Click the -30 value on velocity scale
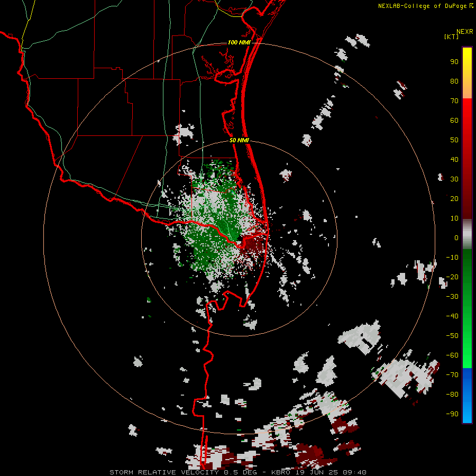Image resolution: width=476 pixels, height=476 pixels. [x=452, y=297]
